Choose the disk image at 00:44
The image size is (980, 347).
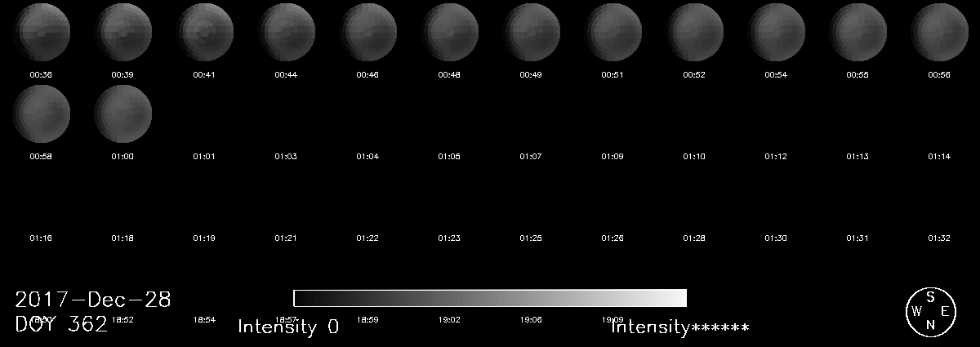coord(286,33)
